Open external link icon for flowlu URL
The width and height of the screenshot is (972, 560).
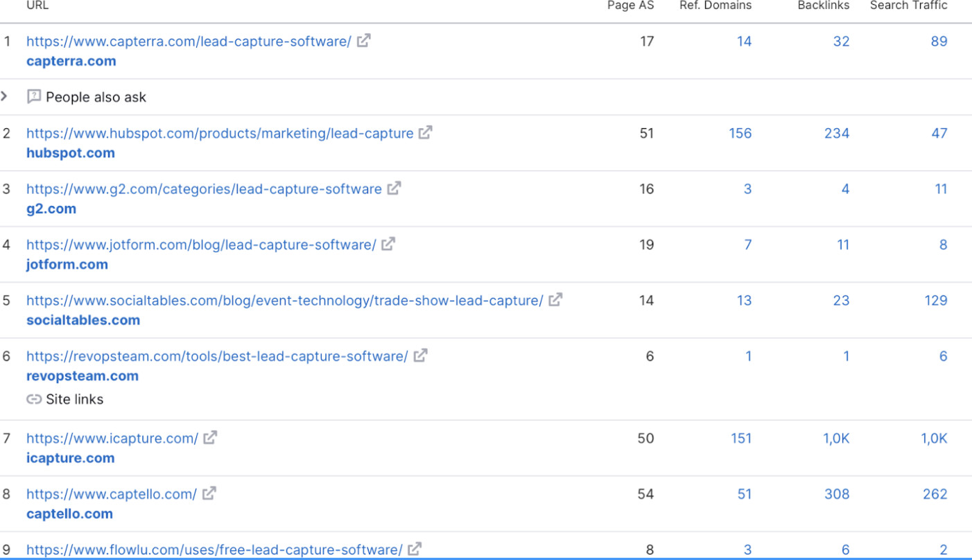point(415,550)
